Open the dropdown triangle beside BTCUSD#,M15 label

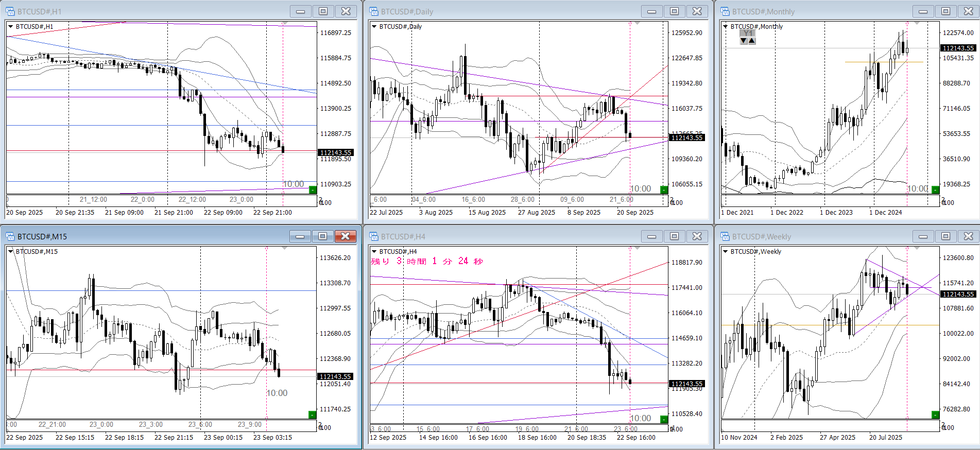point(10,251)
